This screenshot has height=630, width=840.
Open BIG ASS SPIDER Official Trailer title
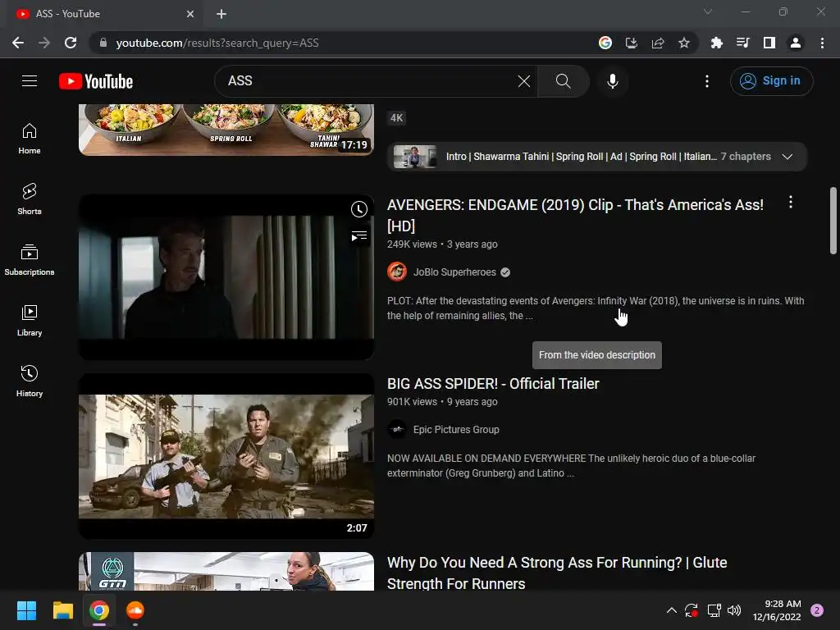(x=493, y=384)
